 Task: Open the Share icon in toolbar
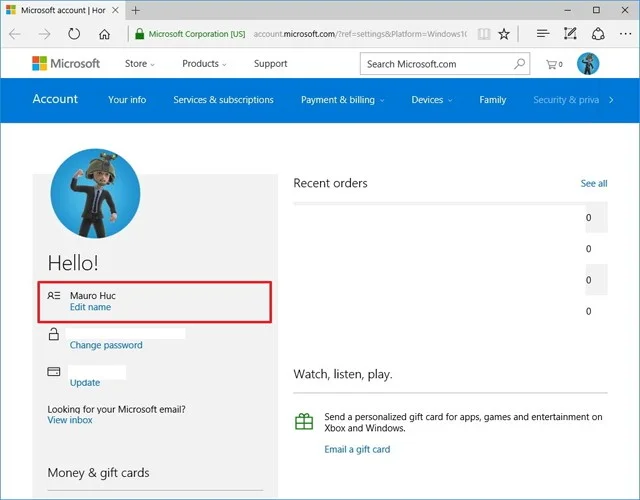pos(598,34)
